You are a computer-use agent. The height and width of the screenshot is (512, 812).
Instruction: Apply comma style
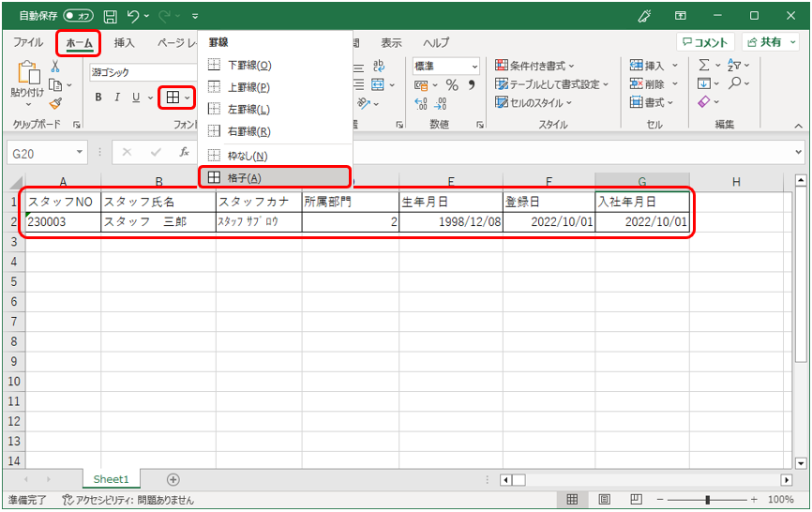tap(472, 84)
